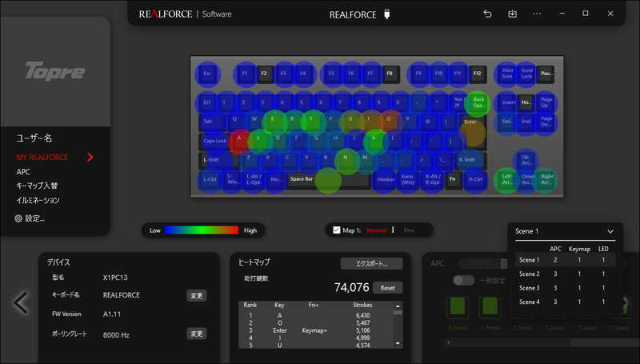Click the Rank column header
Screen dimensions: 640x364
point(250,305)
